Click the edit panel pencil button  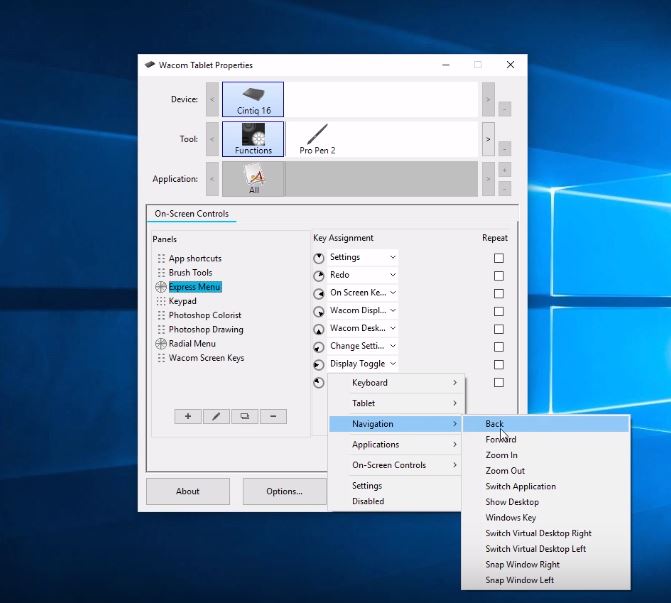(216, 416)
